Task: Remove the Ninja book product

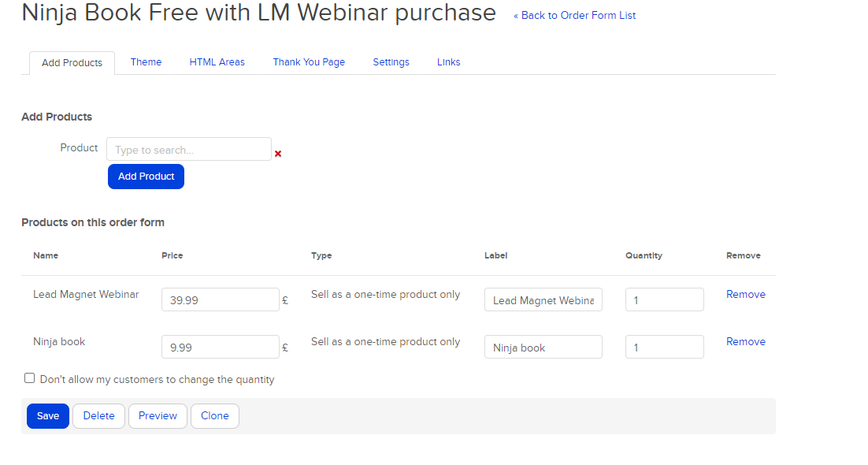Action: click(x=746, y=341)
